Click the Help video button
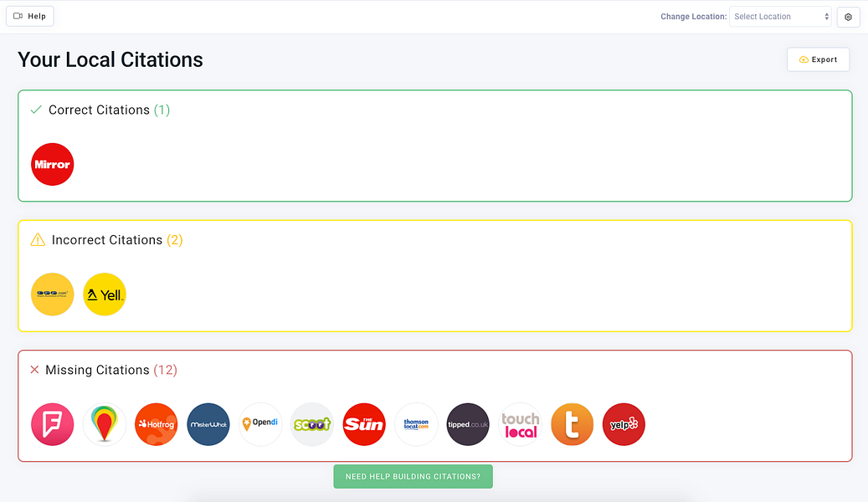This screenshot has height=502, width=868. (x=30, y=16)
